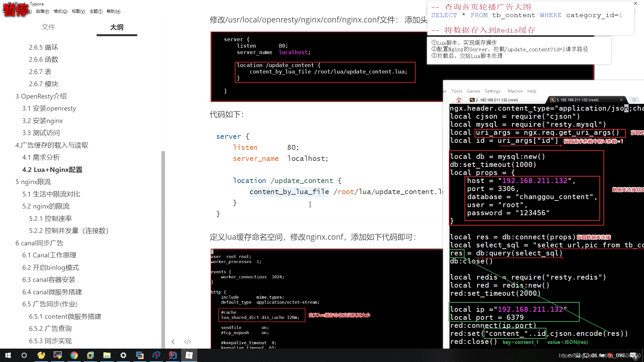Open the Games menu in the terminal
The image size is (644, 362).
point(473,91)
